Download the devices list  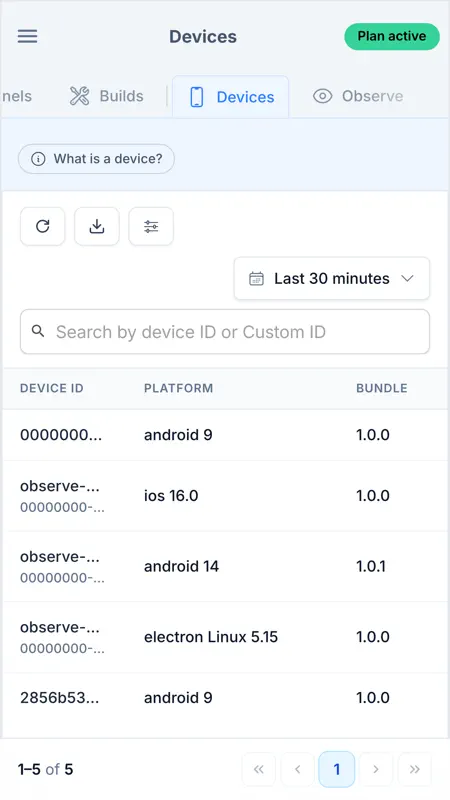click(97, 226)
